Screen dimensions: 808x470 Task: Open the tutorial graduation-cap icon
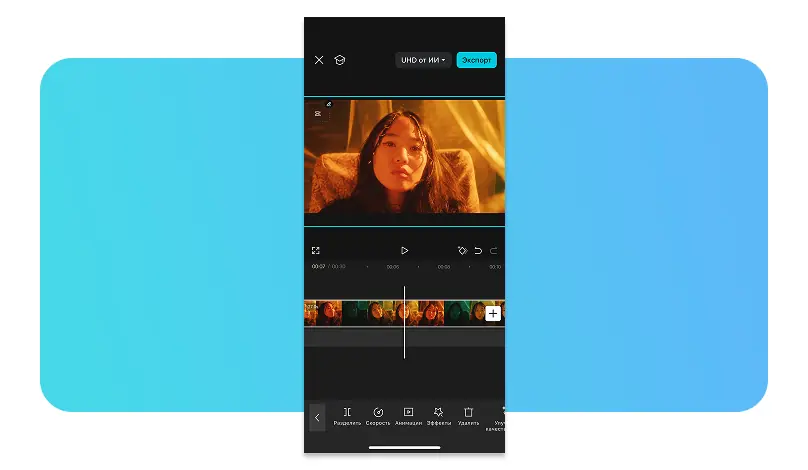[340, 60]
